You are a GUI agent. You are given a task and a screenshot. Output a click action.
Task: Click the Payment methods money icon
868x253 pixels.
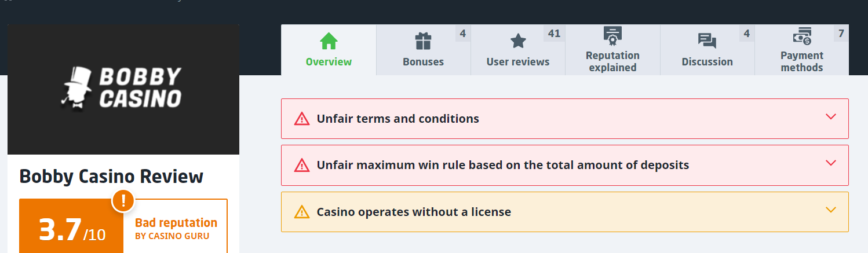pos(802,36)
